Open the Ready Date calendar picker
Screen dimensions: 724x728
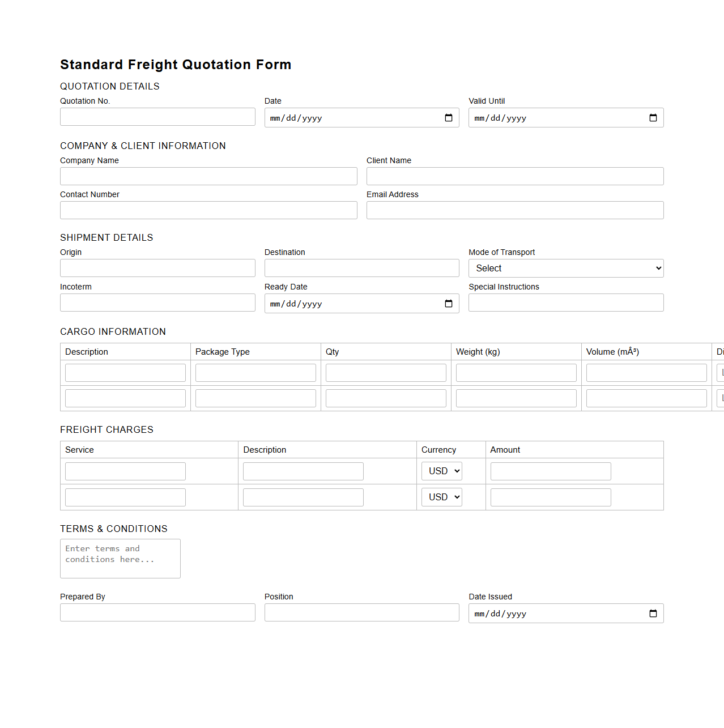(448, 303)
